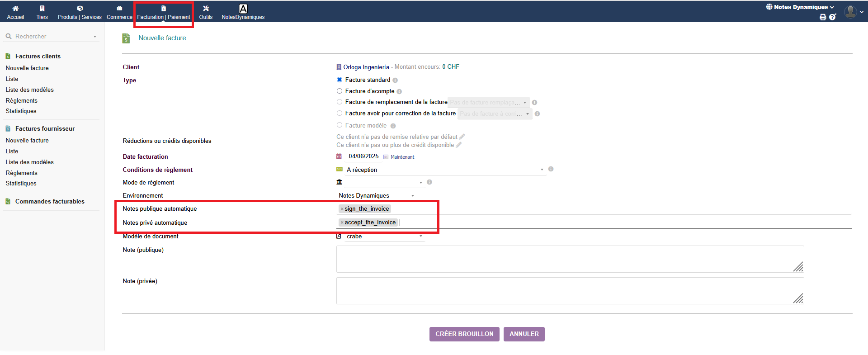Click pencil icon to edit default discount
The height and width of the screenshot is (355, 868).
click(462, 137)
